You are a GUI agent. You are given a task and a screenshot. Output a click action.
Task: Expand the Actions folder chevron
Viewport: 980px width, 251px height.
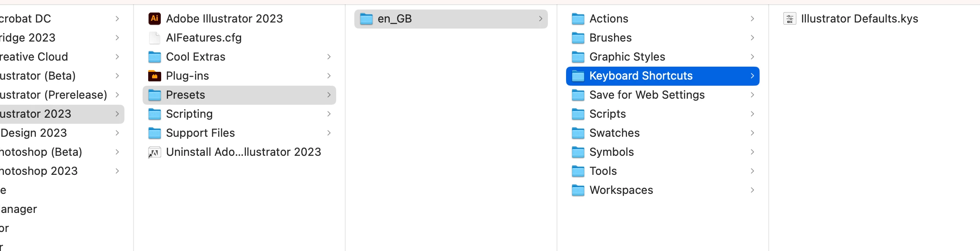pos(752,19)
